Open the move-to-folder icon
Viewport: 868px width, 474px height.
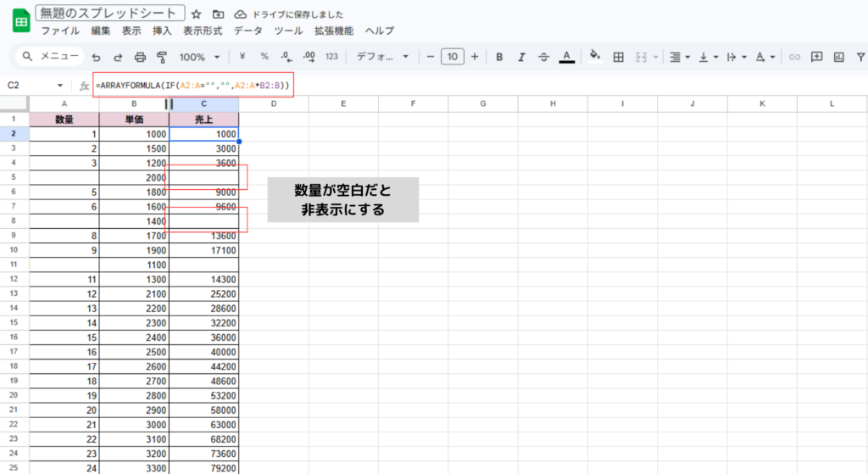(x=218, y=14)
